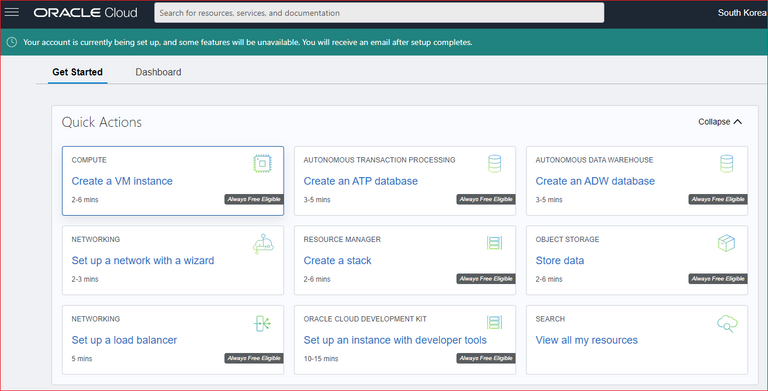768x391 pixels.
Task: Click the Object Storage box icon
Action: 726,243
